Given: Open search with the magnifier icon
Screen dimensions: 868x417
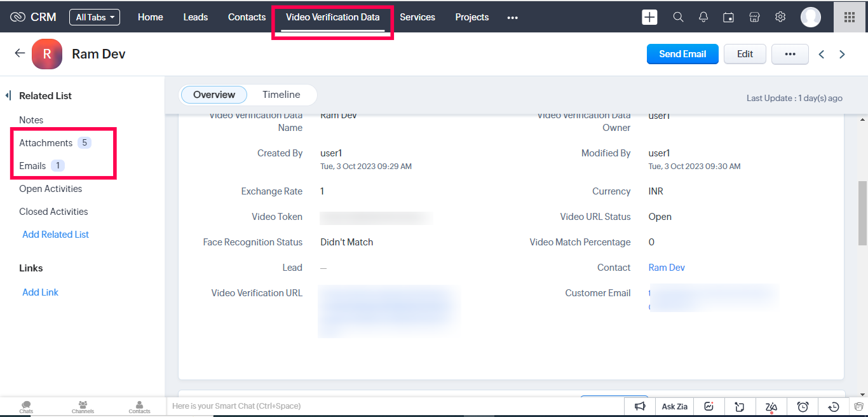Looking at the screenshot, I should [x=678, y=17].
